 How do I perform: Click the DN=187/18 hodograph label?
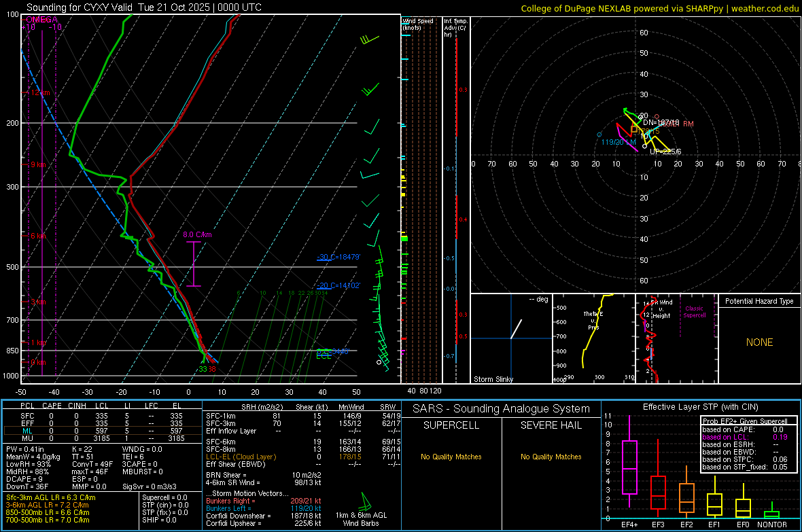[x=661, y=123]
